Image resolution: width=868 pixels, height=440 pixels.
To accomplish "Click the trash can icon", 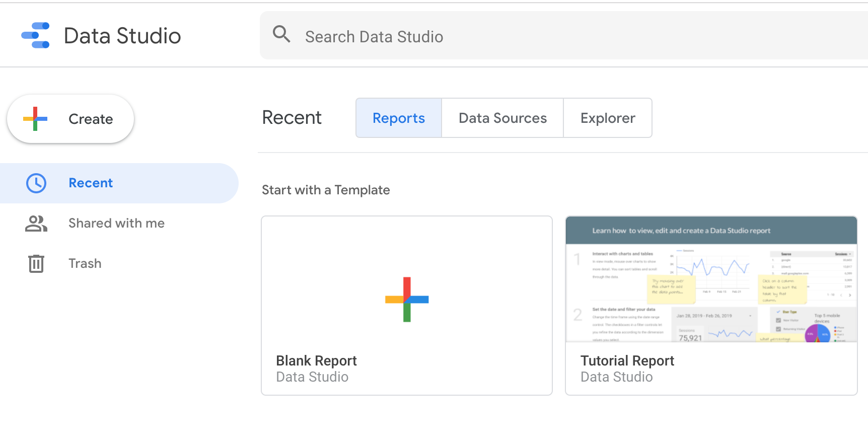I will tap(36, 263).
